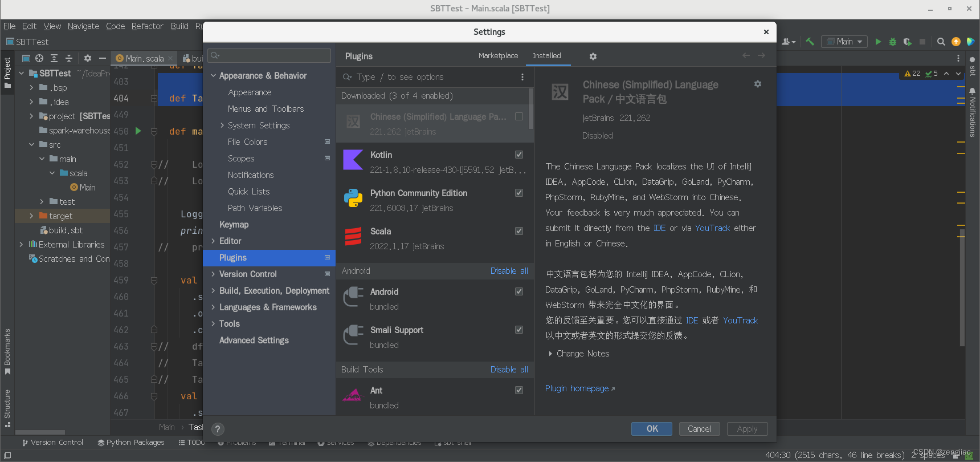Go back with the left arrow in Settings
980x462 pixels.
click(x=746, y=55)
